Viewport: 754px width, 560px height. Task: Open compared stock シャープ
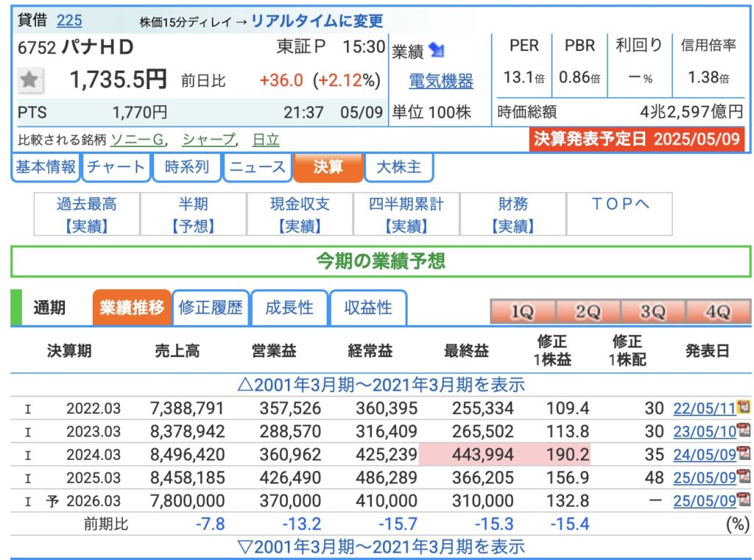[208, 140]
